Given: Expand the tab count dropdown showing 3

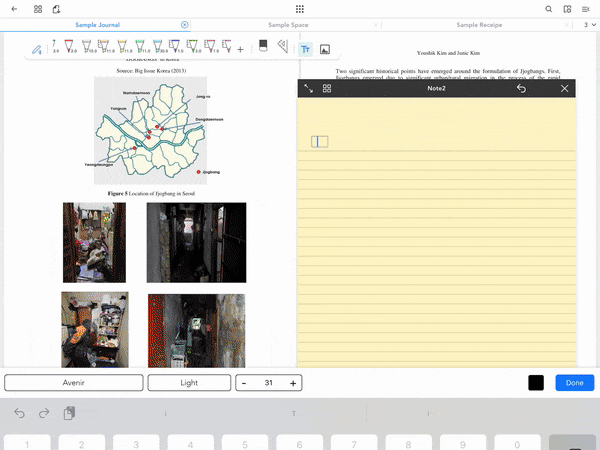Looking at the screenshot, I should tap(590, 25).
